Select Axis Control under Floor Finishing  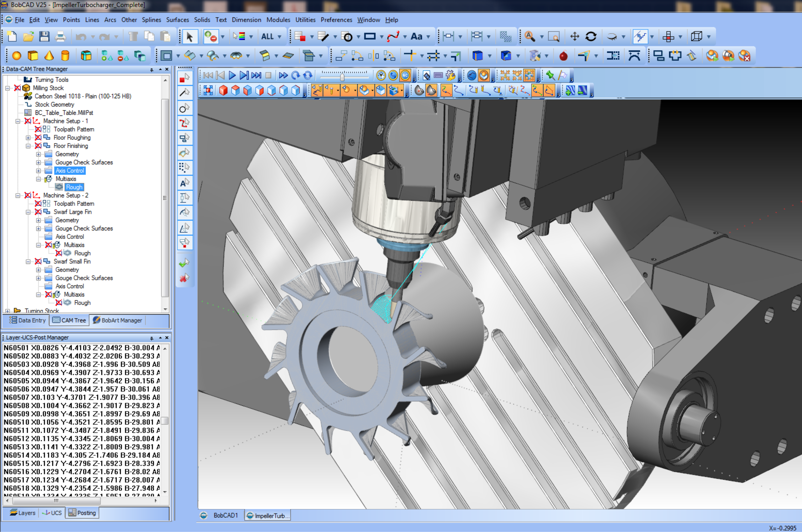pyautogui.click(x=70, y=171)
